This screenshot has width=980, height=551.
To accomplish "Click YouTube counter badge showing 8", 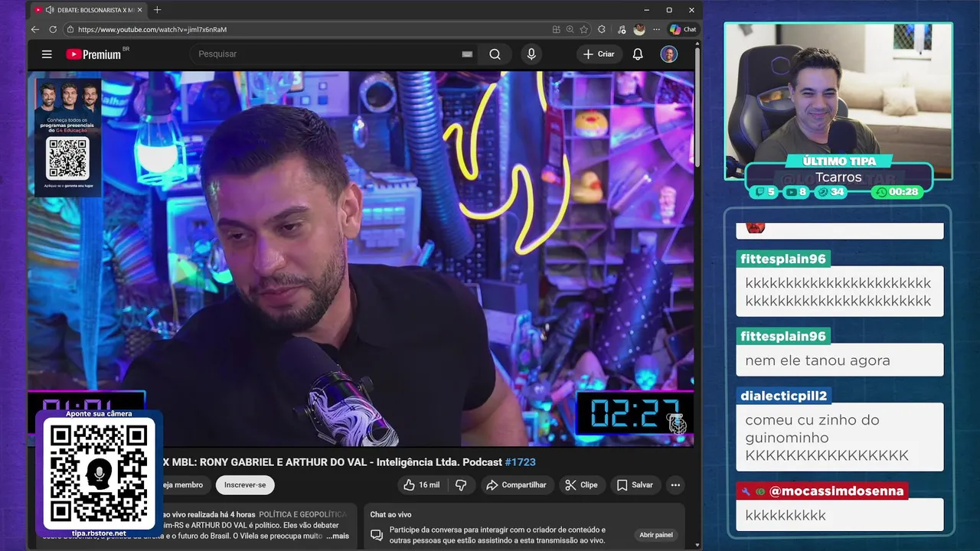I will (797, 192).
